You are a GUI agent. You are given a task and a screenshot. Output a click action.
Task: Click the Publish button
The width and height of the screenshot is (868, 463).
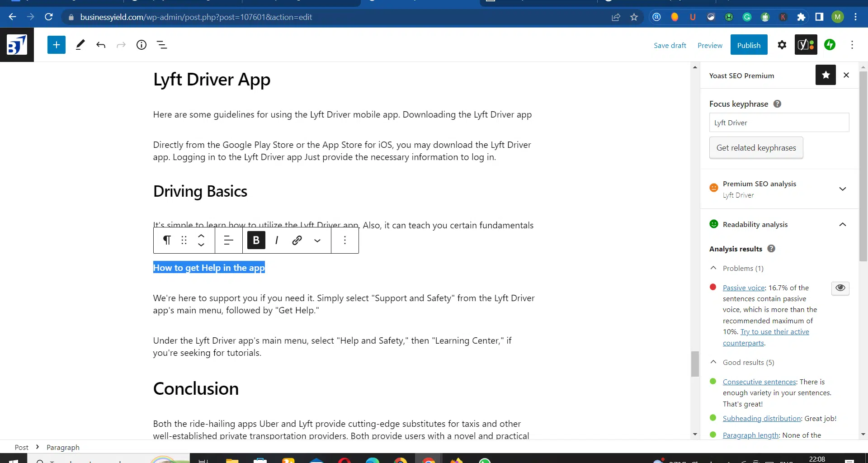pos(749,45)
